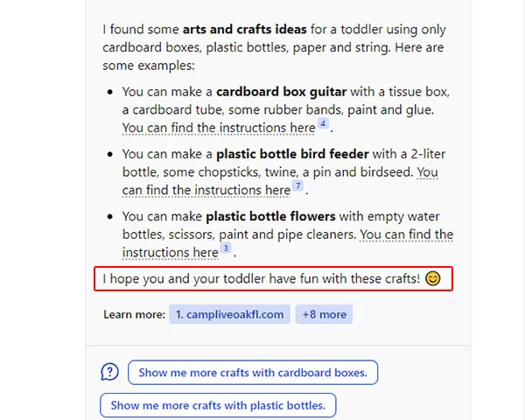Select 'Show me more crafts with cardboard boxes'
Viewport: 525px width, 420px height.
[253, 373]
